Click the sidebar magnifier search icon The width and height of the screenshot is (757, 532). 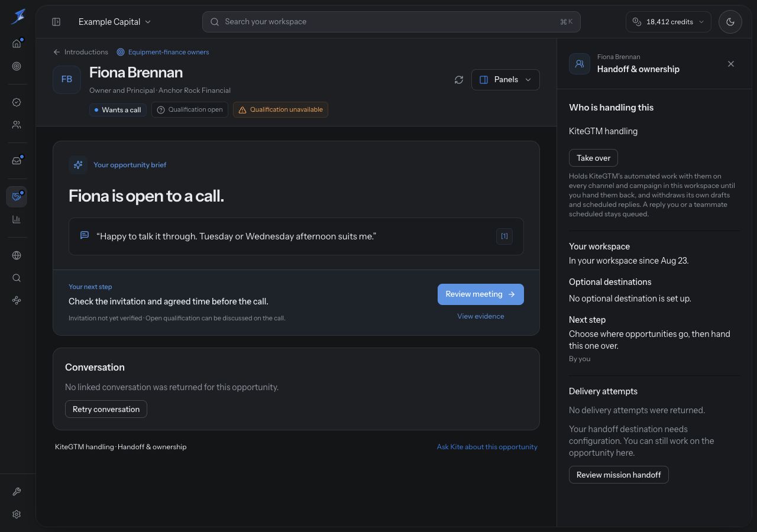tap(17, 278)
